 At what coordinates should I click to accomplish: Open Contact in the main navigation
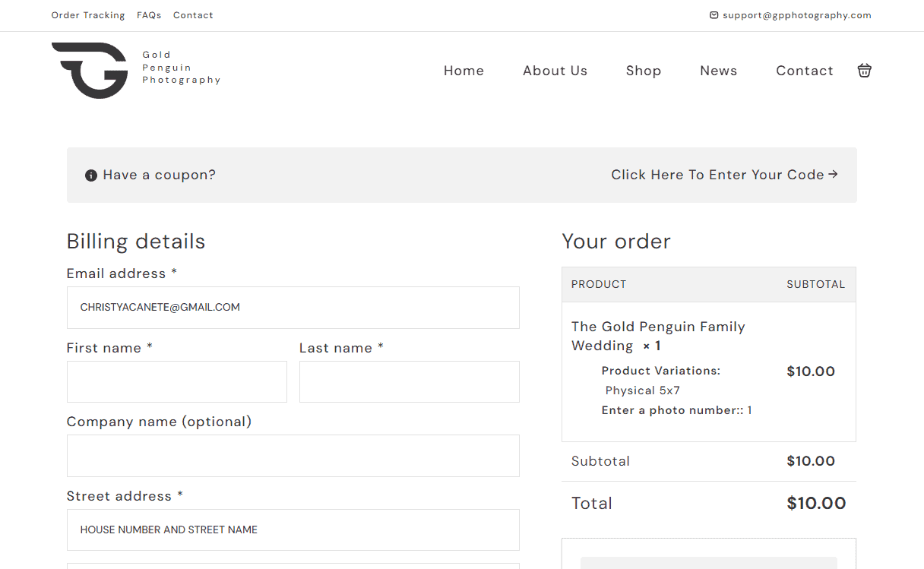point(804,71)
